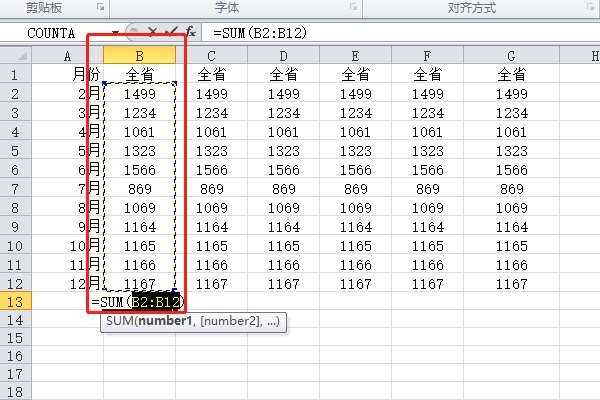The image size is (600, 400).
Task: Click cell B1 labeled 全省
Action: tap(140, 74)
